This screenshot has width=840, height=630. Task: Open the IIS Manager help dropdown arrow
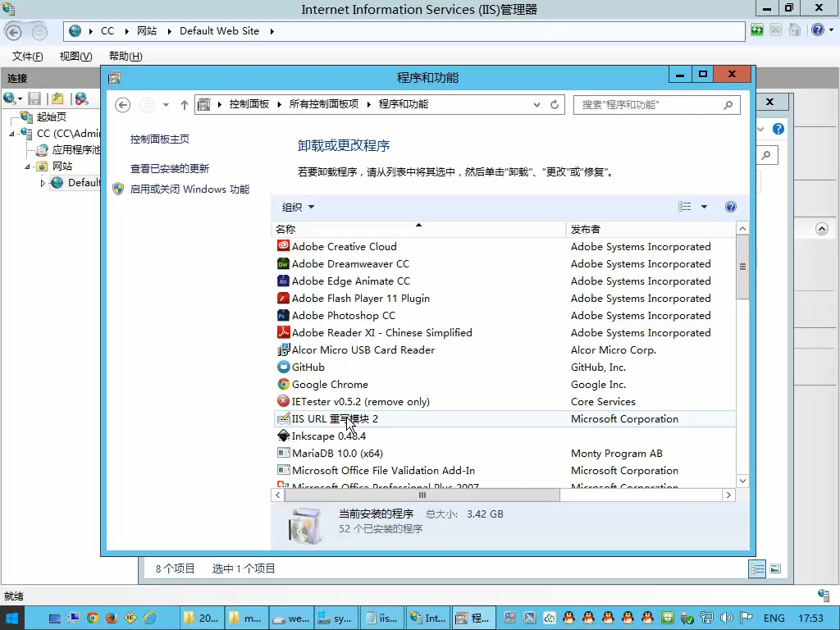[x=831, y=30]
